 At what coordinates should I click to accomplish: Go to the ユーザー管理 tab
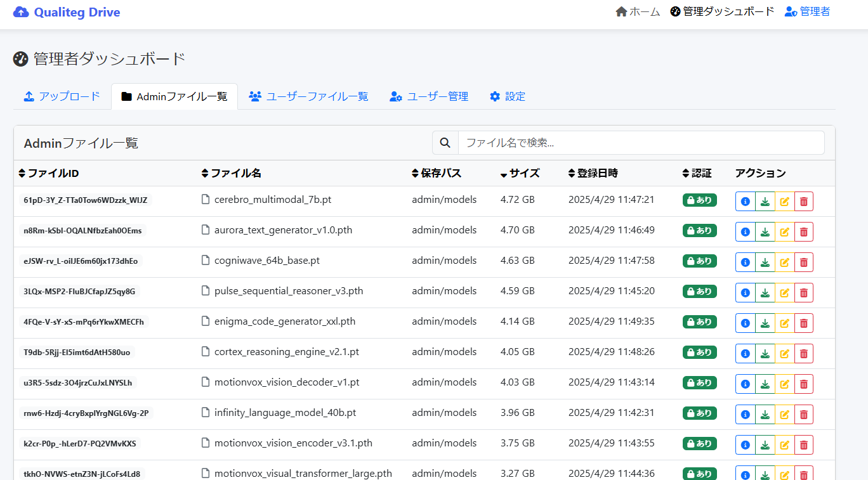(429, 96)
